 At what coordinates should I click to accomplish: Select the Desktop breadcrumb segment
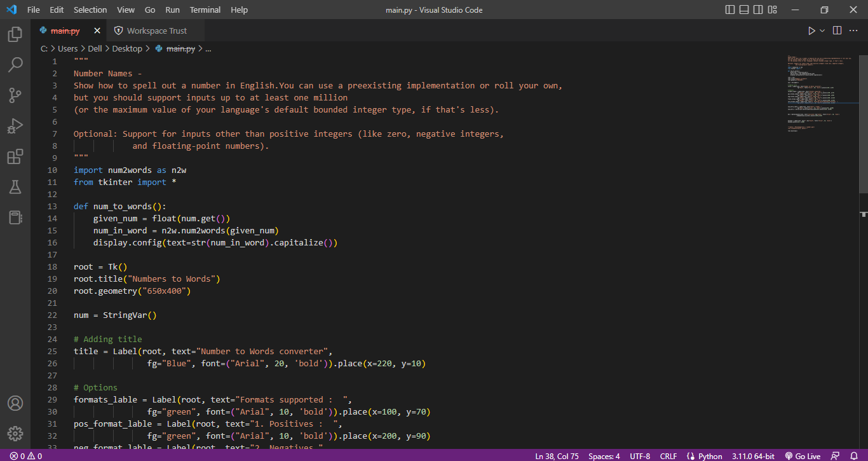click(127, 48)
